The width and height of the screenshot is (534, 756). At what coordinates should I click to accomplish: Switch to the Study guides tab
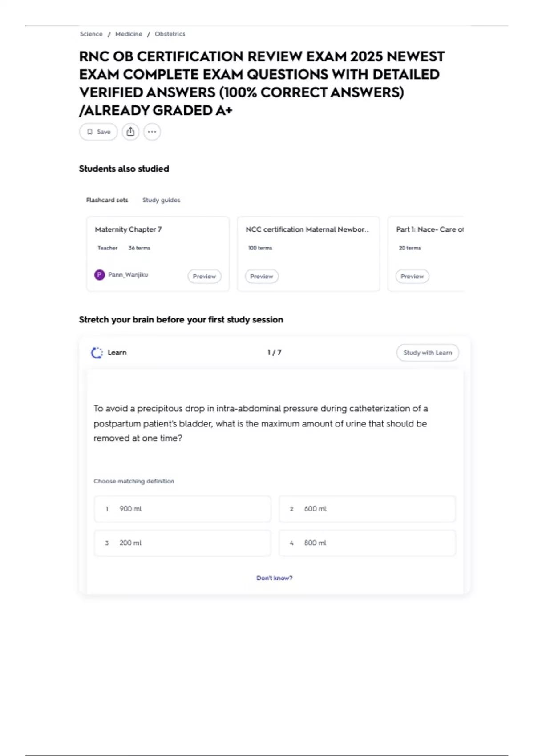[161, 200]
